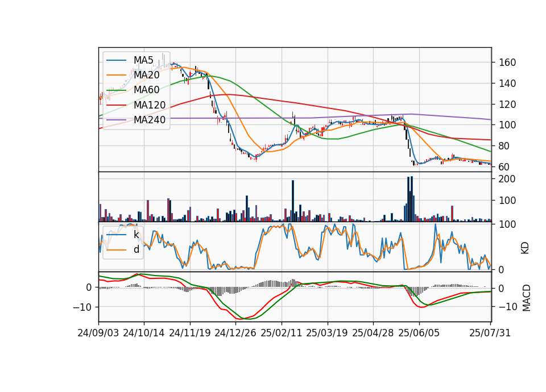
Task: Click the 24/11/19 date tick label
Action: coord(190,333)
